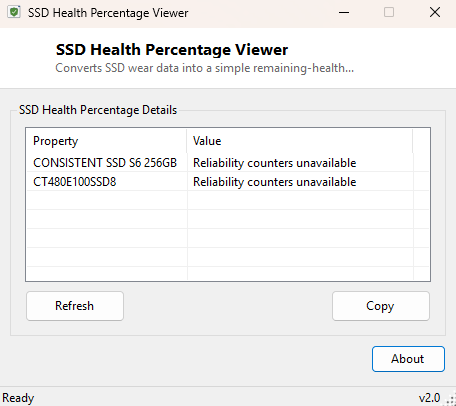Viewport: 456px width, 406px height.
Task: Refresh the SSD health details
Action: click(75, 306)
